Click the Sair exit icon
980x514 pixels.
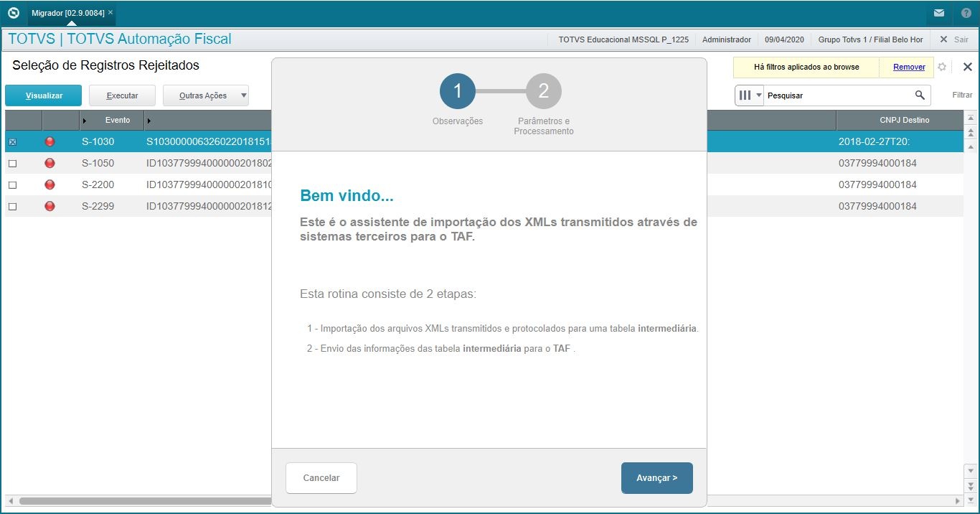(943, 39)
